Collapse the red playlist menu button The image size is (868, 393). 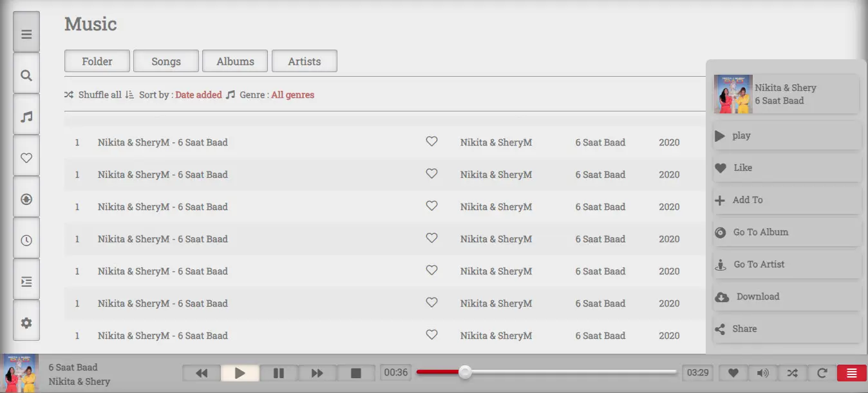tap(851, 373)
